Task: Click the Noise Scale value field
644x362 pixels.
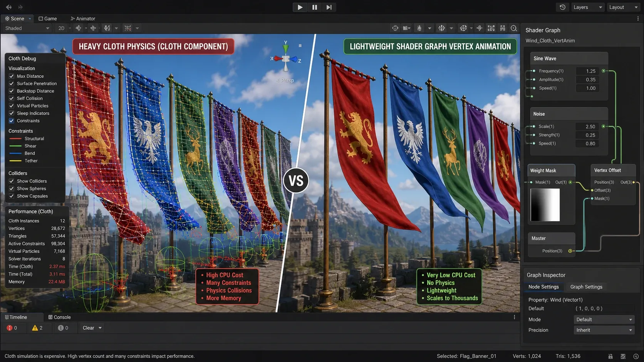Action: click(587, 127)
